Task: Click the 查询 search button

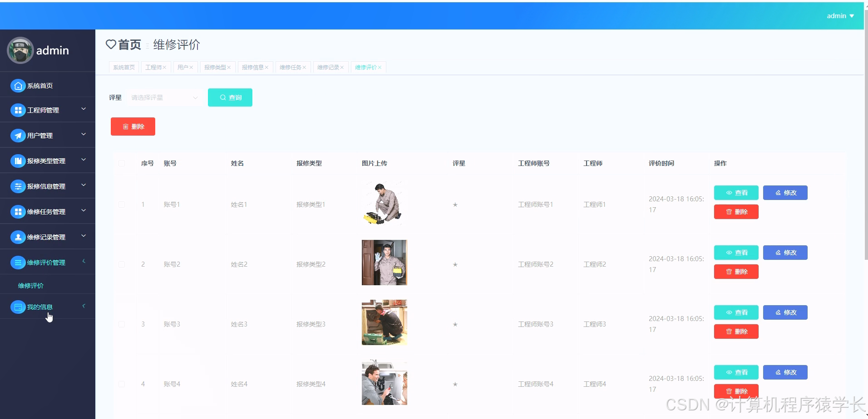Action: [230, 97]
